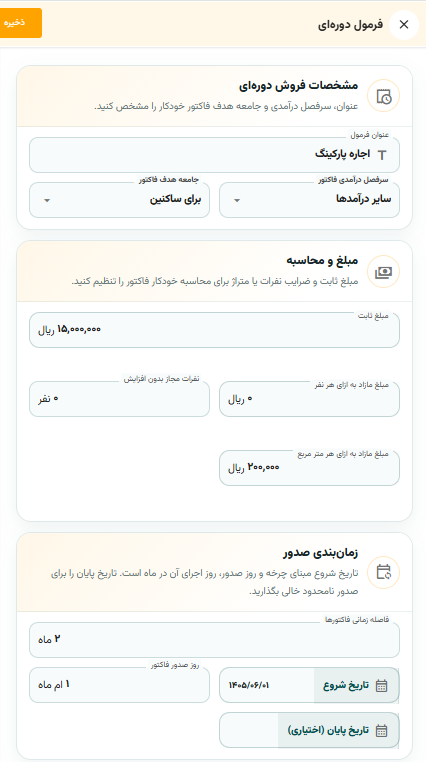
Task: Click the start date value ۱۴۰۵/۰۶/۰۱
Action: (x=249, y=686)
